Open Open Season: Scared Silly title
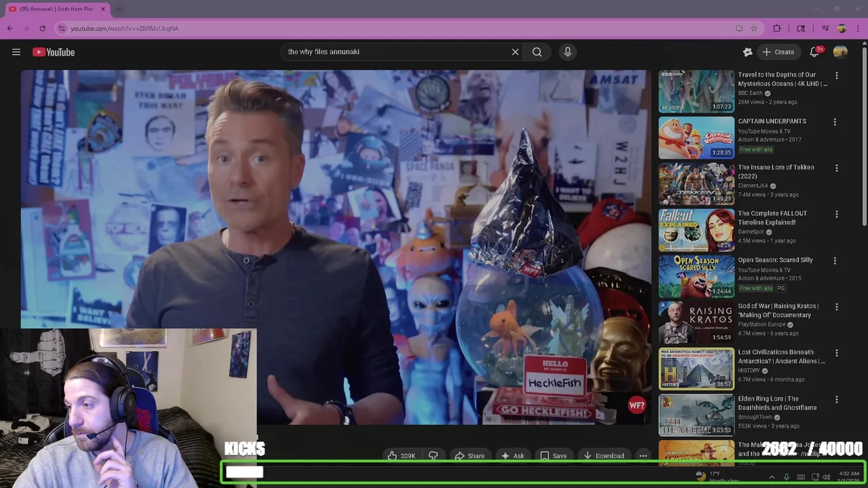Screen dimensions: 868x488 pos(775,260)
